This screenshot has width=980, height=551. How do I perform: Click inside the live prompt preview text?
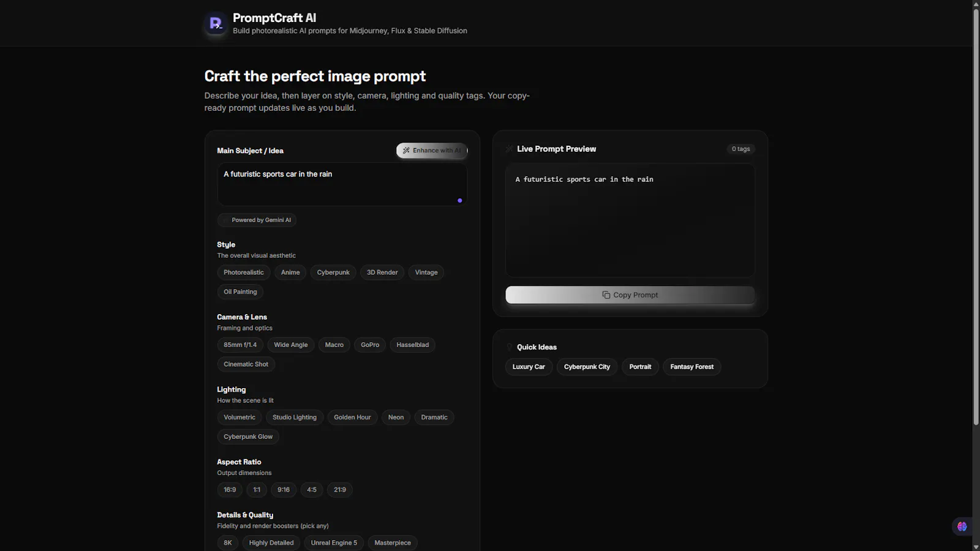click(x=630, y=220)
